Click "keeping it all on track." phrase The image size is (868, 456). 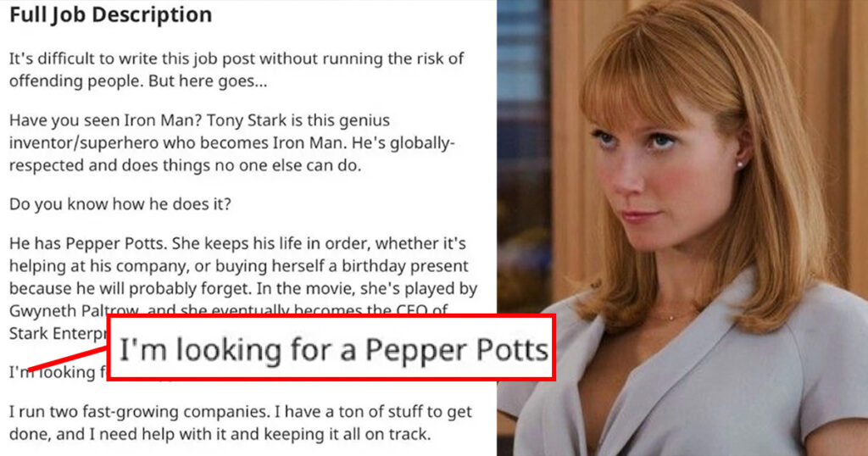347,435
